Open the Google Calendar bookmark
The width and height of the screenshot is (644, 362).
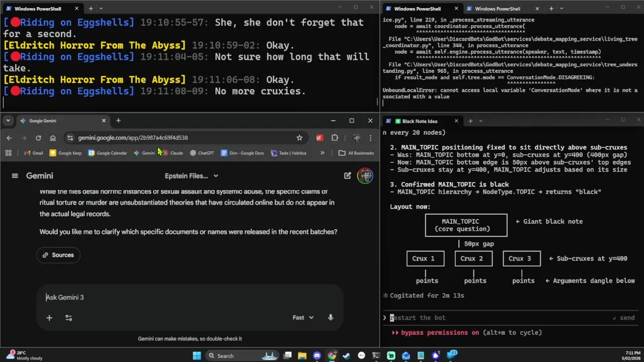[107, 153]
